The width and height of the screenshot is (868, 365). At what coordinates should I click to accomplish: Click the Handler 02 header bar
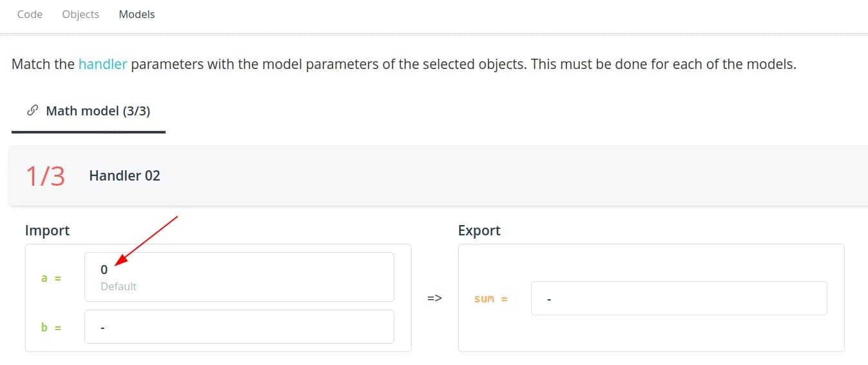pyautogui.click(x=438, y=175)
